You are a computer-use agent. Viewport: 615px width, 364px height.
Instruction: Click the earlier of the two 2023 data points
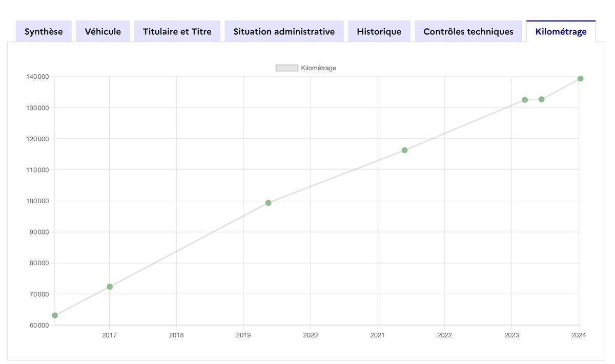coord(525,100)
